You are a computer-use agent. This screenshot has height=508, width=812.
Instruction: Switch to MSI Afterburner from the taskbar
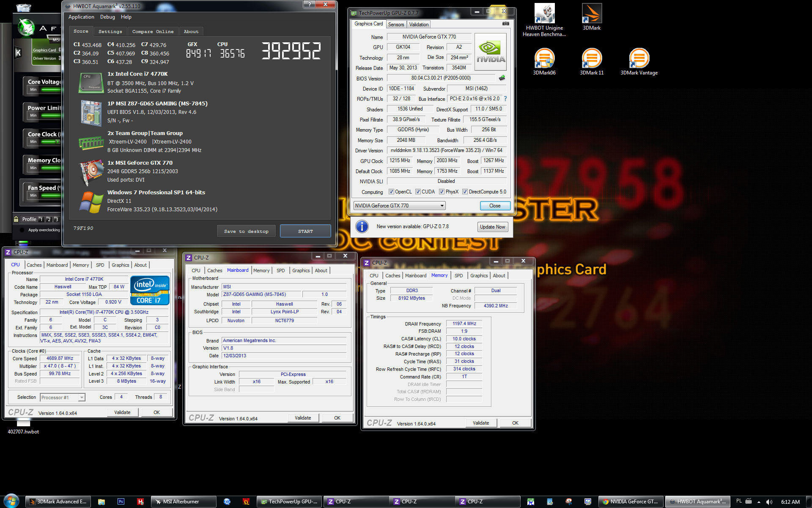[183, 502]
